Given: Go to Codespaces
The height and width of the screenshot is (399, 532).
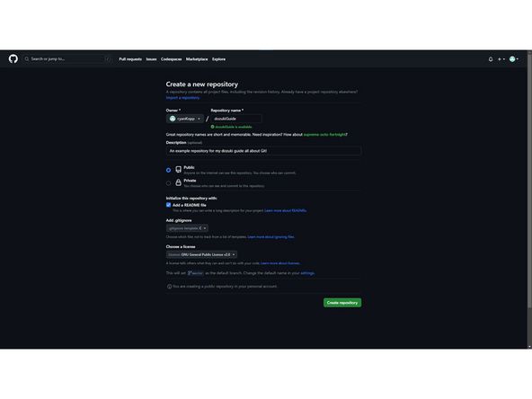Looking at the screenshot, I should coord(171,59).
